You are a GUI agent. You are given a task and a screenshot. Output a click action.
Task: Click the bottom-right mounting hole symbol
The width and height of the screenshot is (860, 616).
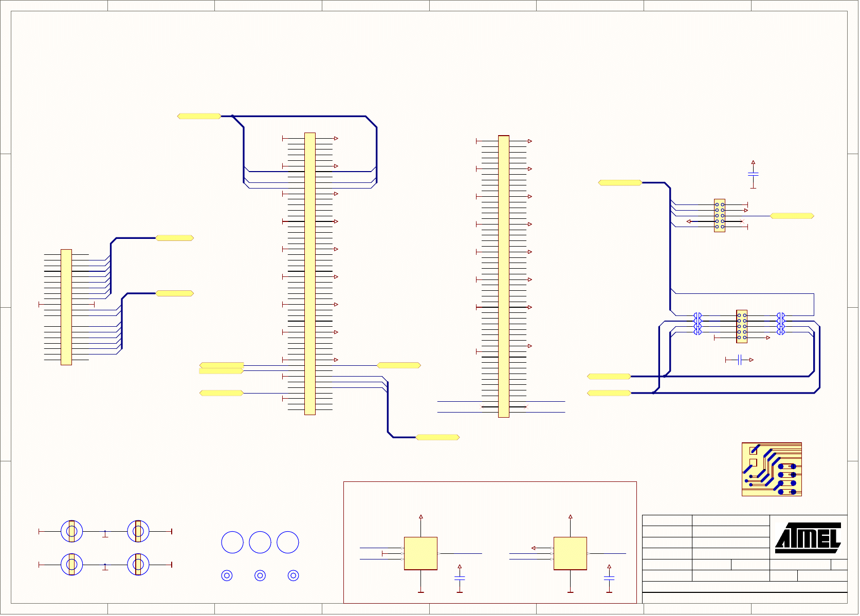[138, 565]
